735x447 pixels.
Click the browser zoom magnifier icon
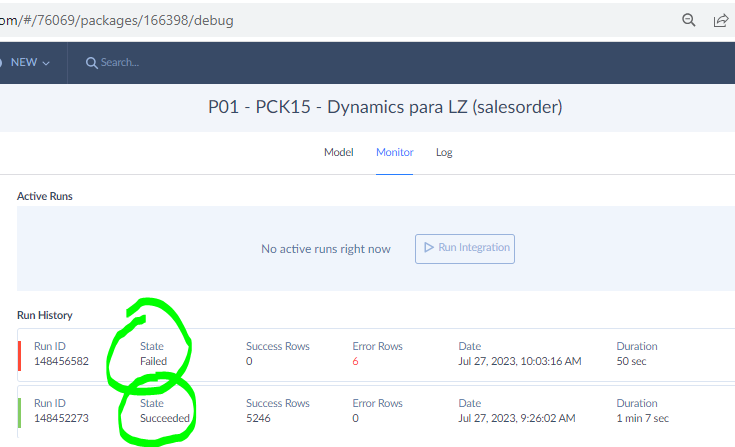(689, 20)
